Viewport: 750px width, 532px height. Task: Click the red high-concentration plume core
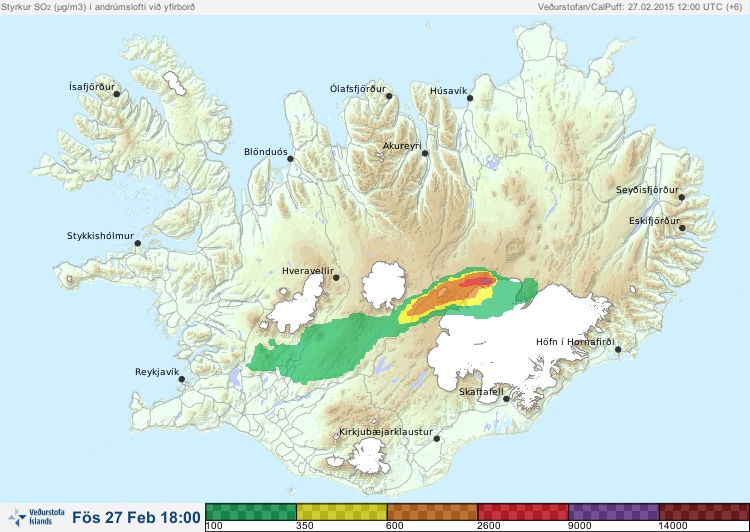click(475, 282)
